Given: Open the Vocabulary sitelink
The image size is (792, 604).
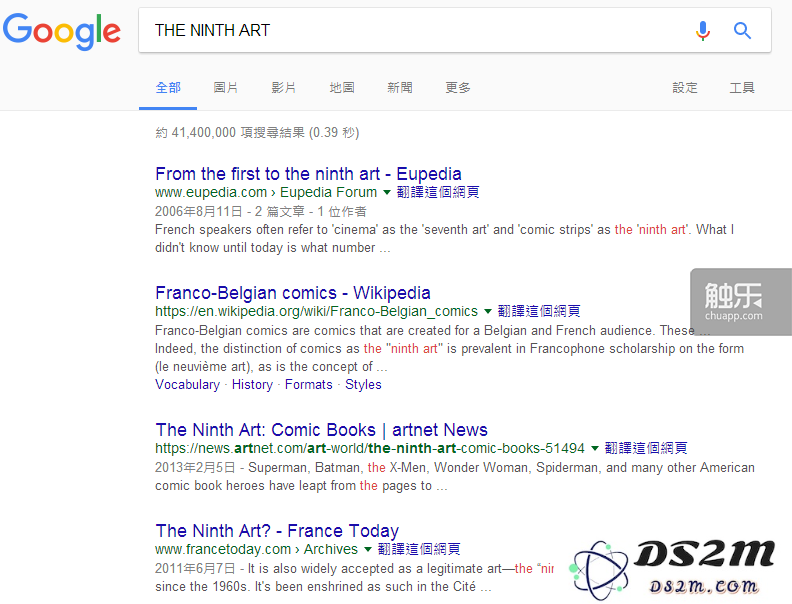Looking at the screenshot, I should coord(187,385).
